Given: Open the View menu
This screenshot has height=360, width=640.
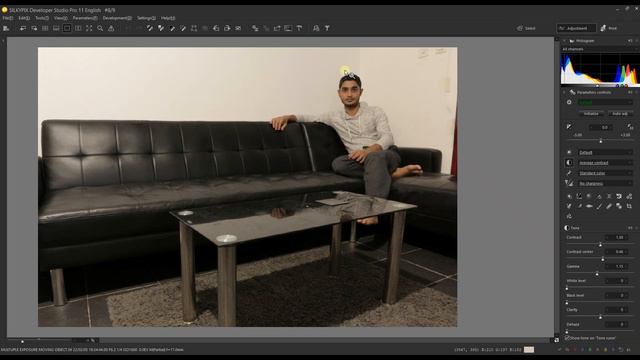Looking at the screenshot, I should (x=60, y=18).
